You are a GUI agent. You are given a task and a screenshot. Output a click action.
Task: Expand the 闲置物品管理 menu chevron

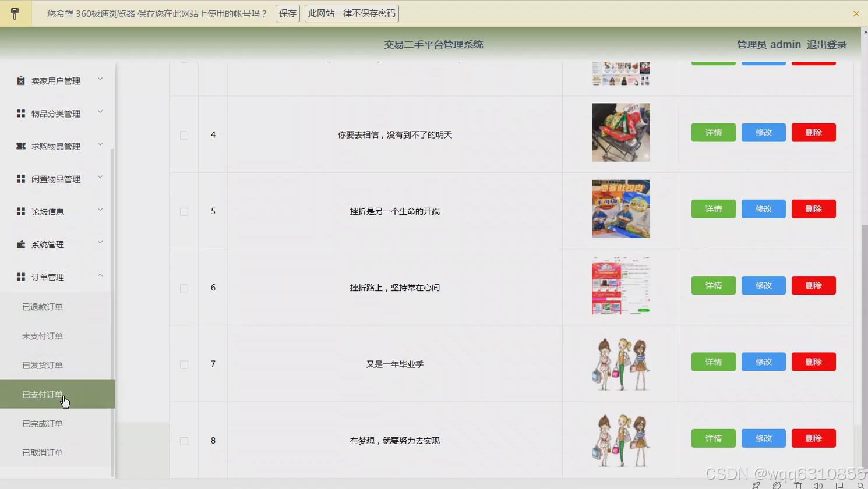pyautogui.click(x=100, y=176)
